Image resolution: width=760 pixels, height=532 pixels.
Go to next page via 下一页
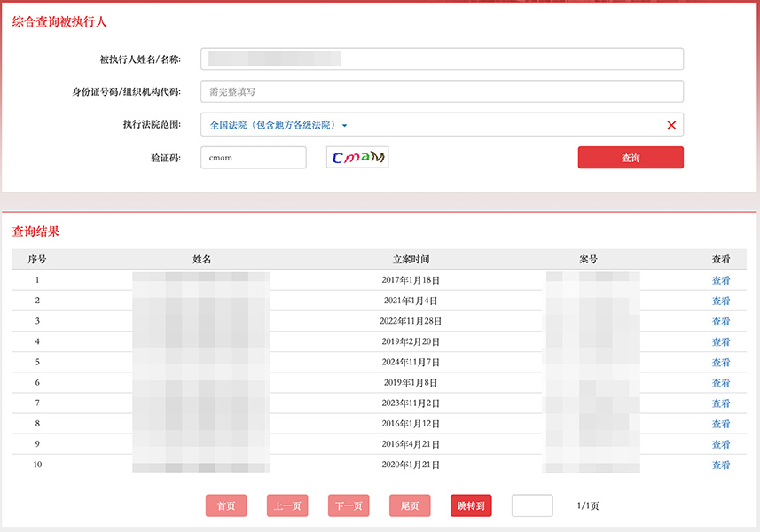[349, 505]
